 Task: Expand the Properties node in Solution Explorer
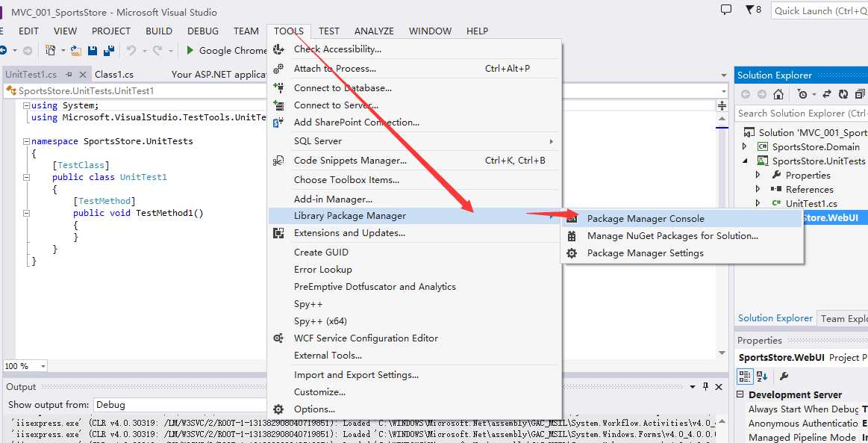(758, 175)
